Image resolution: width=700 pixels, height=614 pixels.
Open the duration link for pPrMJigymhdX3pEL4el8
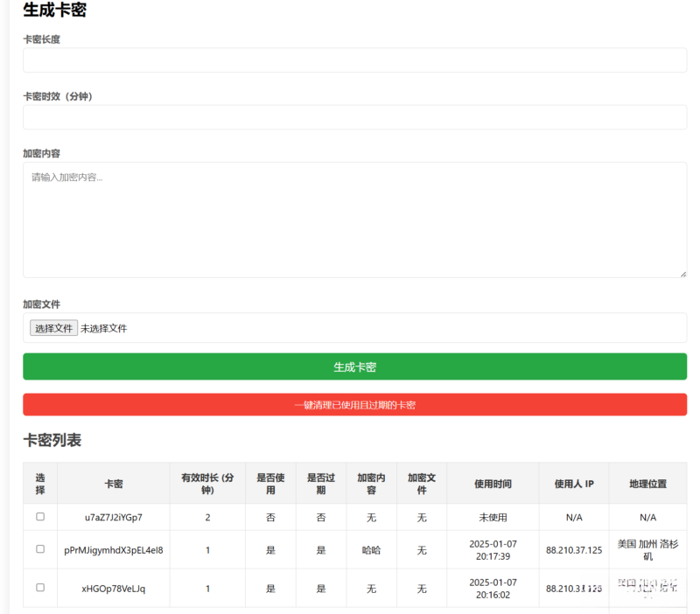(207, 550)
